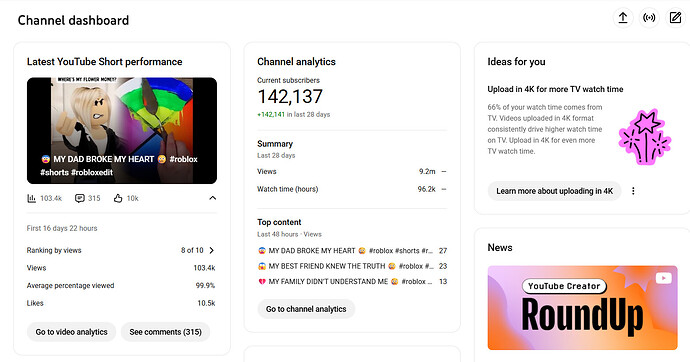Click See comments (315) button

[165, 332]
